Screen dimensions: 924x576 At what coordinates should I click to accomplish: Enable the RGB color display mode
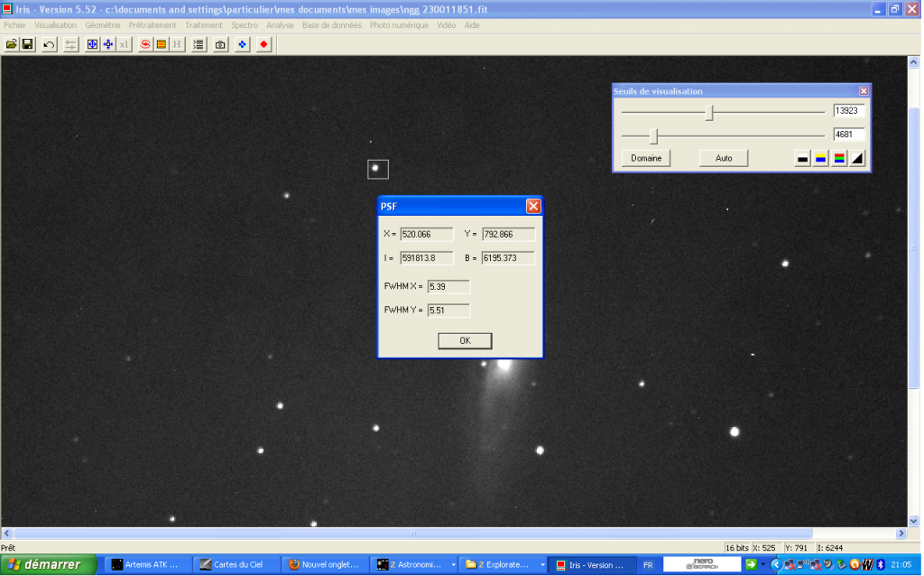point(839,158)
